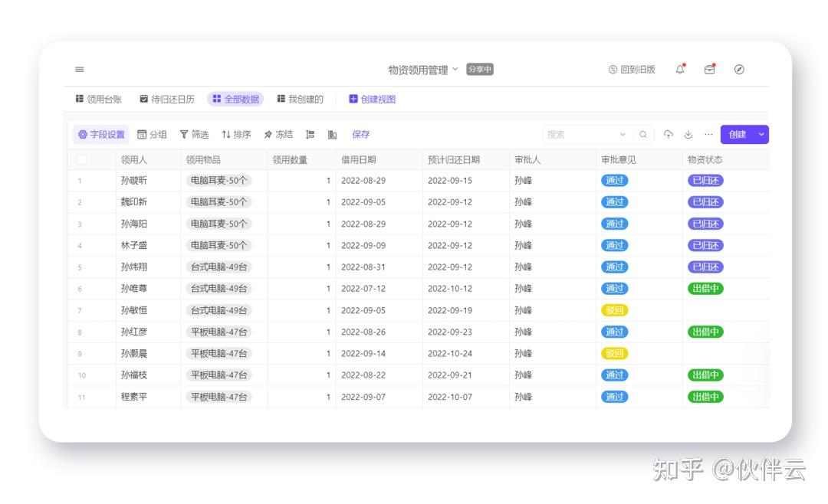Click 回到旧版 return to old version
This screenshot has height=504, width=828.
632,69
